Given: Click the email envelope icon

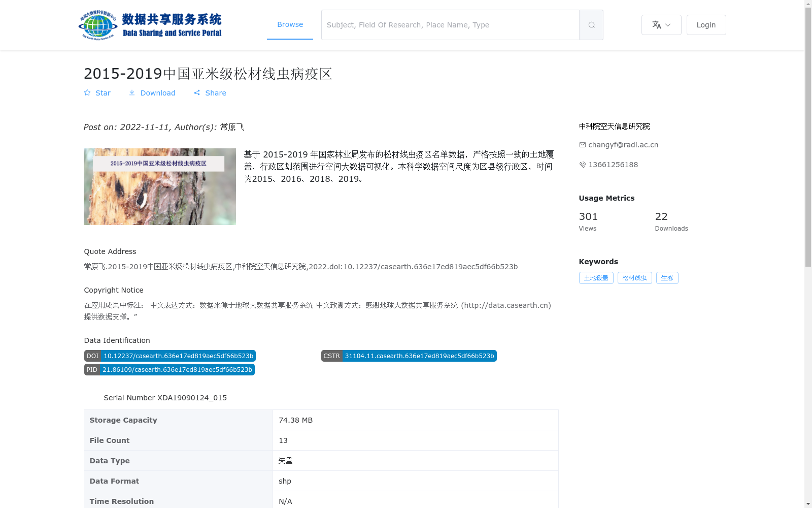Looking at the screenshot, I should click(x=583, y=145).
